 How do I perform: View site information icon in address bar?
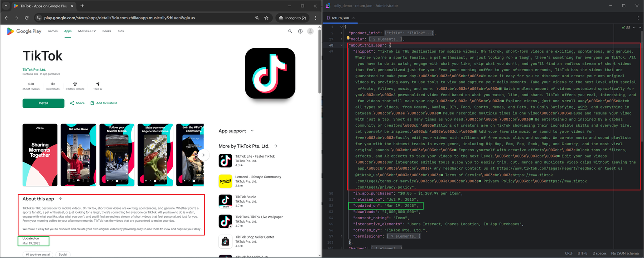point(38,18)
